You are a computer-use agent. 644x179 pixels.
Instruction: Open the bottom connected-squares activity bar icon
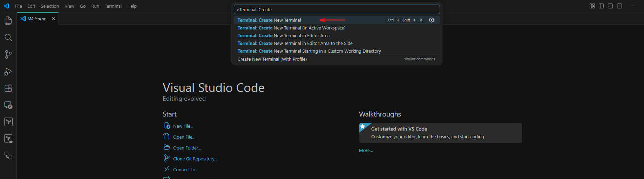(x=8, y=155)
